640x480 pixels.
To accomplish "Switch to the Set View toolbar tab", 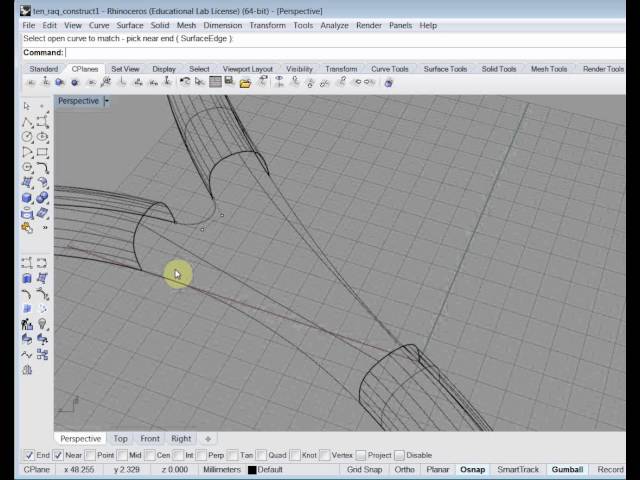I will 125,69.
